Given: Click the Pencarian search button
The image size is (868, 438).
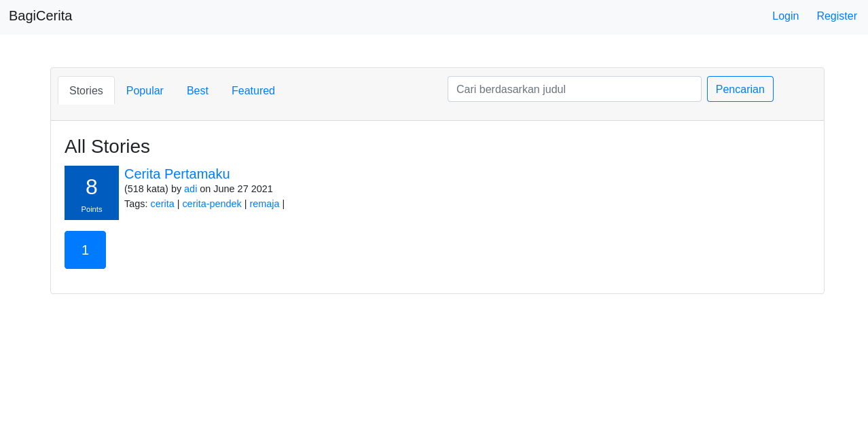Looking at the screenshot, I should (x=740, y=89).
